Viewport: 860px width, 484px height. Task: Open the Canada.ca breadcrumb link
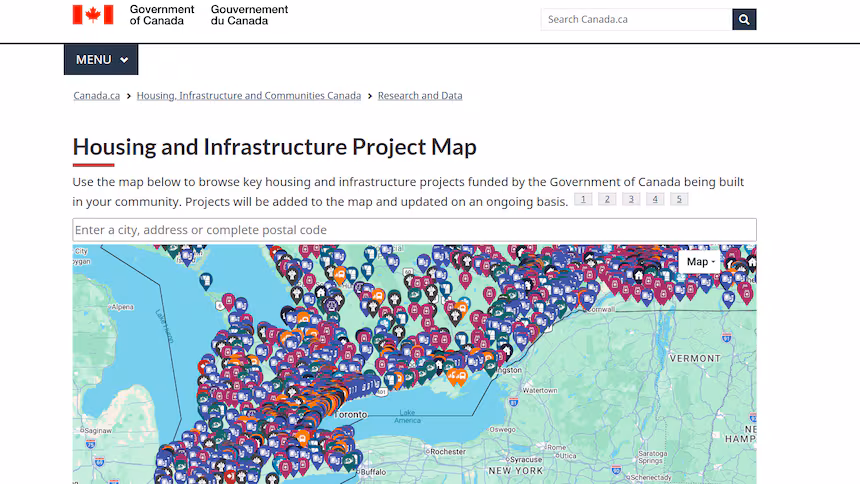point(97,95)
